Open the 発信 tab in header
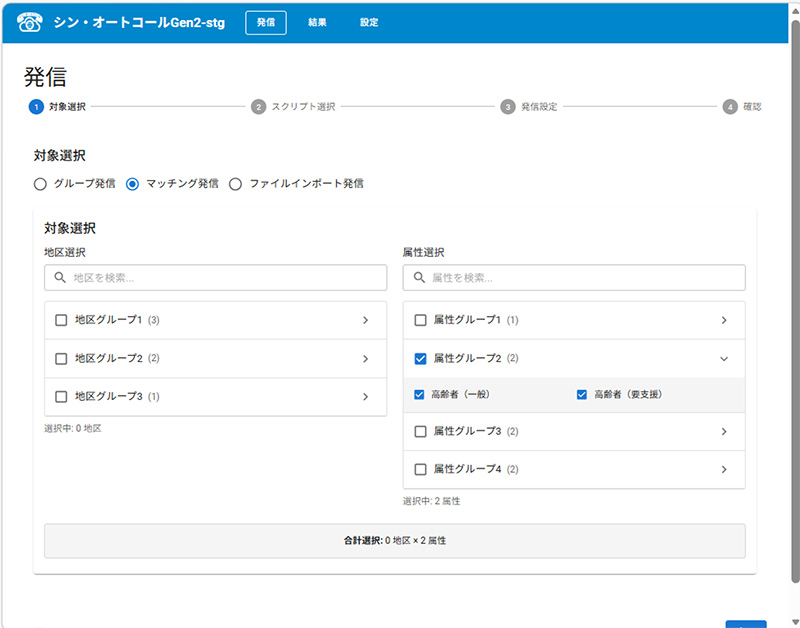Screen dimensions: 800x628 click(266, 22)
